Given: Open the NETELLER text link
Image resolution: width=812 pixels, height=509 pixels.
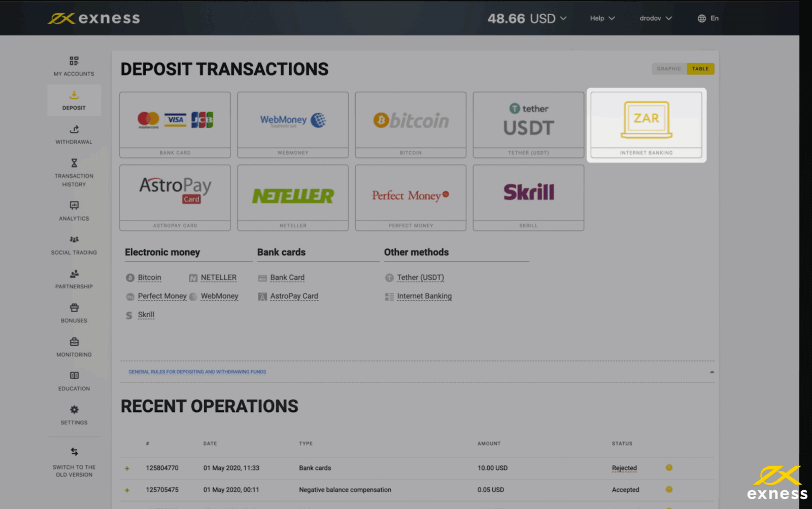Looking at the screenshot, I should click(x=219, y=278).
